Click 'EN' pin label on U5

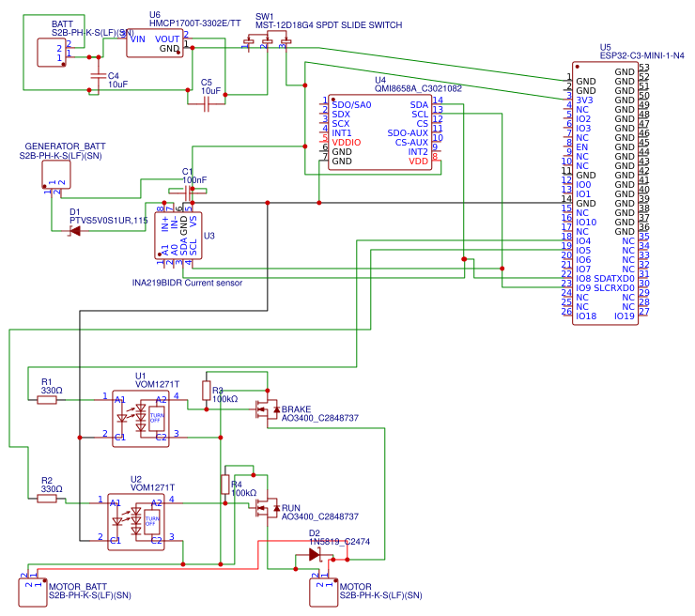582,146
